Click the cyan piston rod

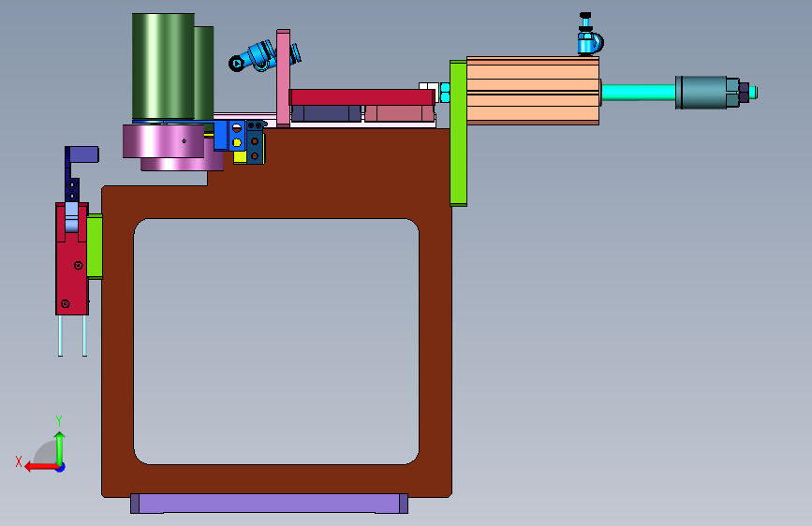(638, 93)
